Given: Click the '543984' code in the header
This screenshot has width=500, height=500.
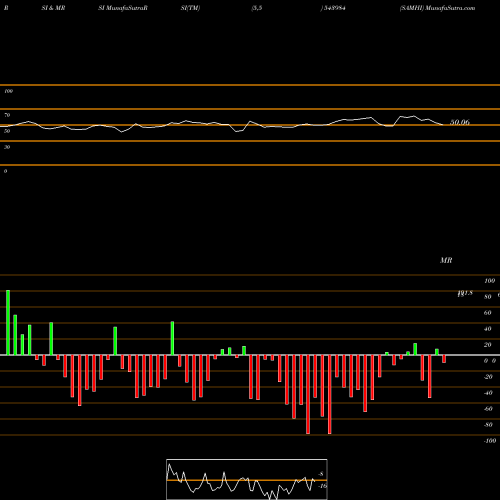Looking at the screenshot, I should (334, 8).
